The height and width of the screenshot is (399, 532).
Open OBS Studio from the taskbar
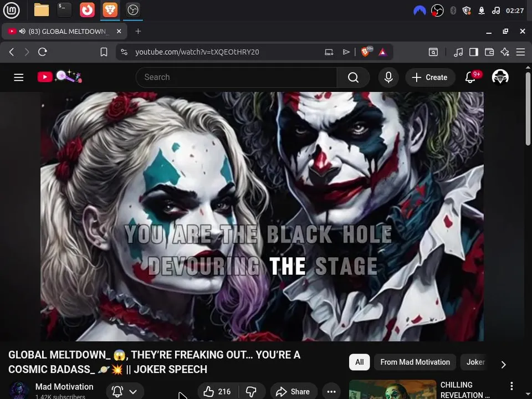(132, 10)
